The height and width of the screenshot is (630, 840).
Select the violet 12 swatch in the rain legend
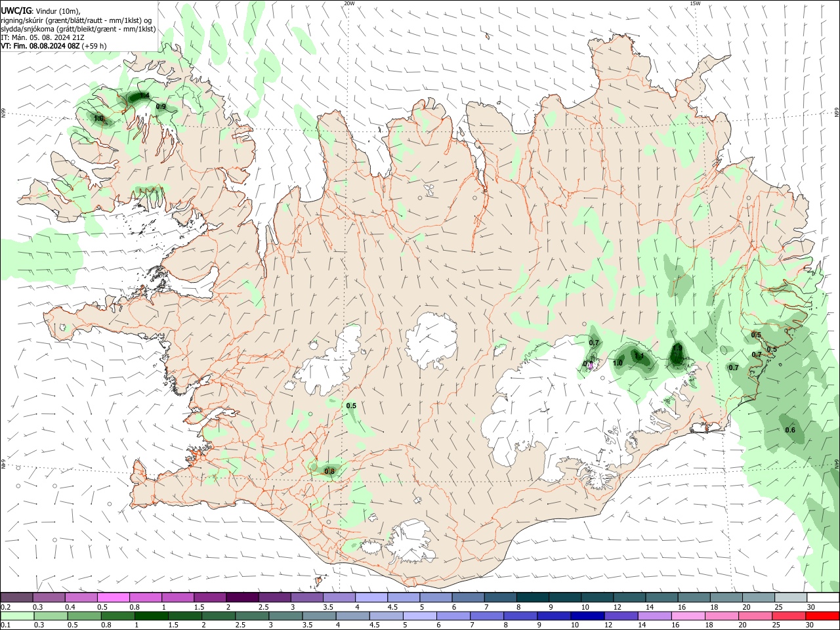pos(621,616)
